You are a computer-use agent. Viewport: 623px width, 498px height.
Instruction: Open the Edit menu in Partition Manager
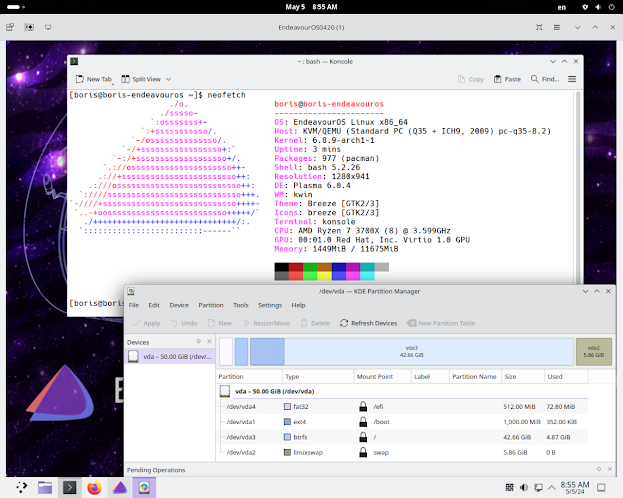[154, 305]
